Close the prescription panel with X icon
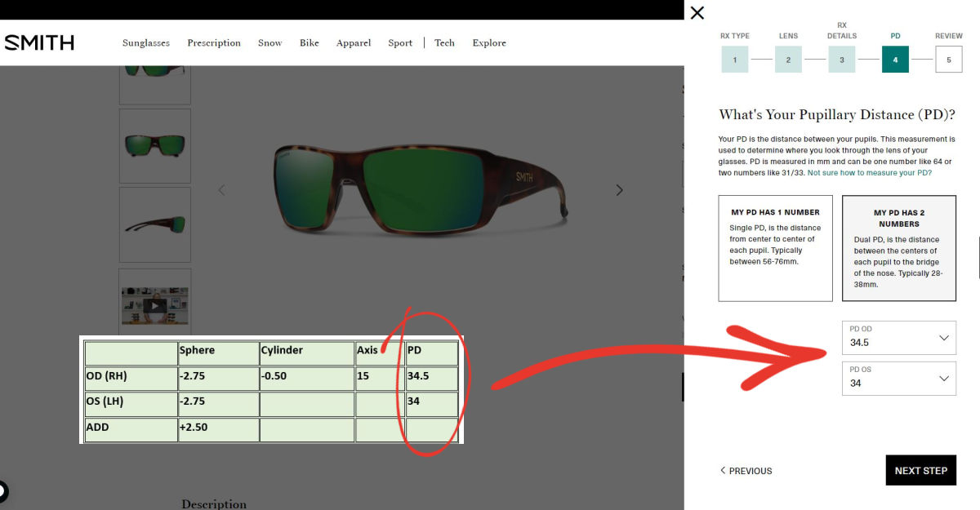980x510 pixels. 697,13
